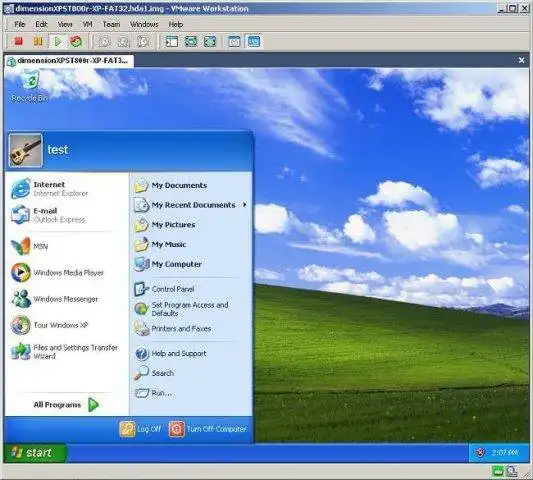This screenshot has height=480, width=533.
Task: Click the Summary View toolbar icon
Action: coord(235,41)
